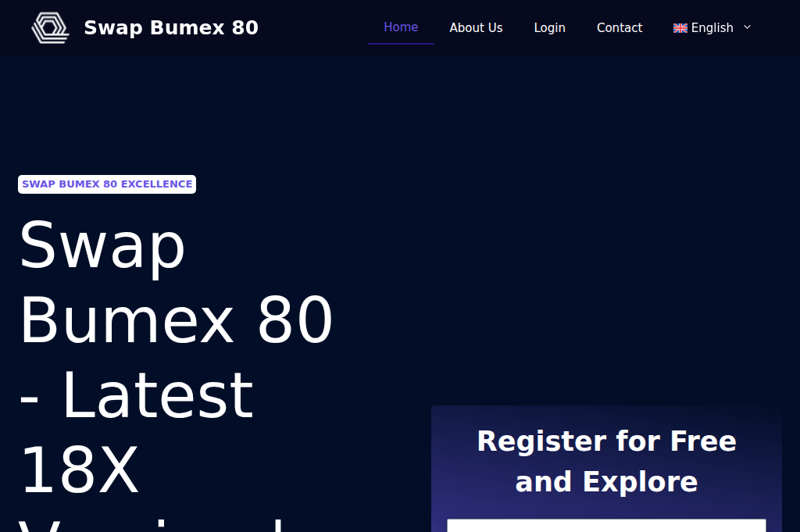Screen dimensions: 800x532
Task: Select the Home navigation item
Action: 401,27
